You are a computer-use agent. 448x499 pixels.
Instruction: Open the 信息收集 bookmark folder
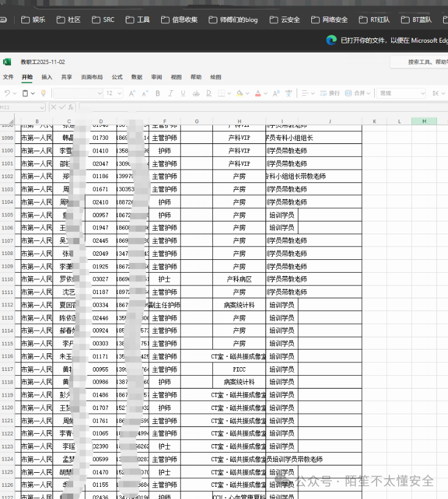pyautogui.click(x=179, y=20)
